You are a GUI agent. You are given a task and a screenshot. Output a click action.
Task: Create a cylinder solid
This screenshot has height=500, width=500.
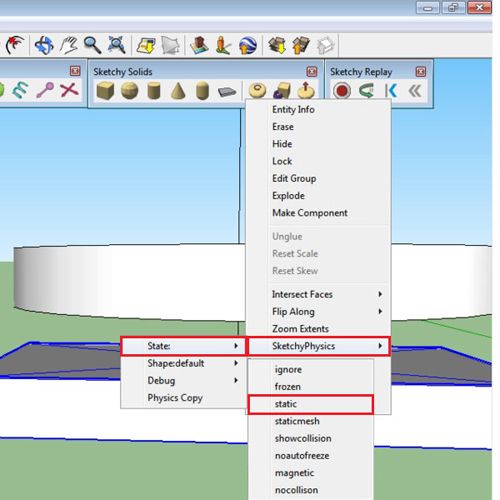click(154, 91)
